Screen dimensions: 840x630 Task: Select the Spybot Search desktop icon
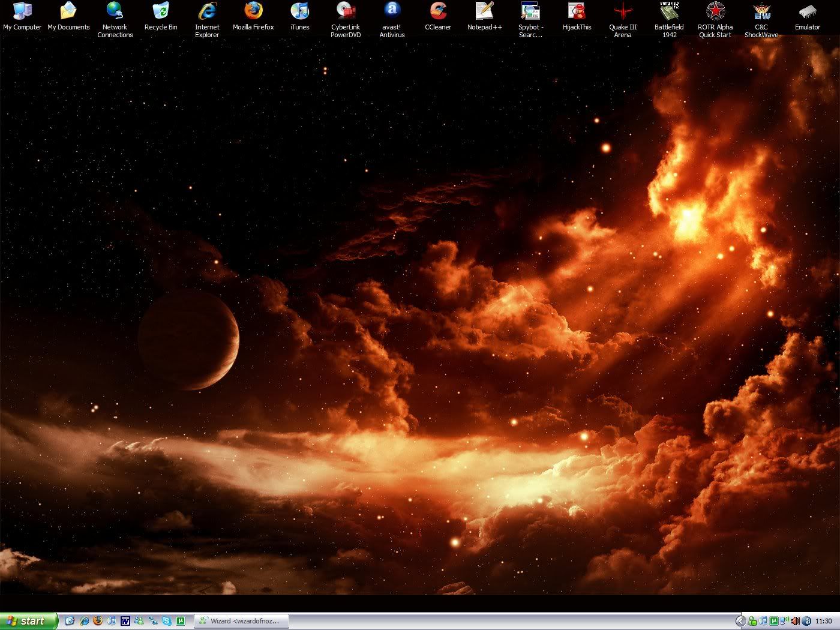point(530,20)
